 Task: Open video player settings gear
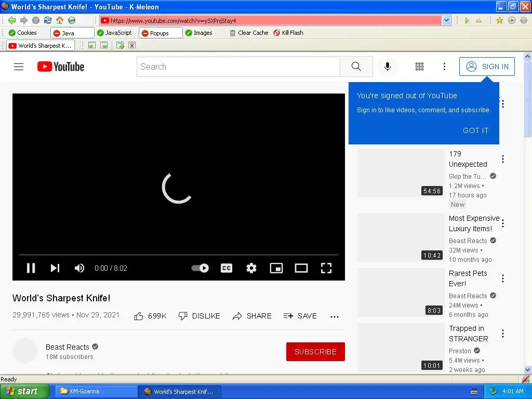[x=251, y=268]
